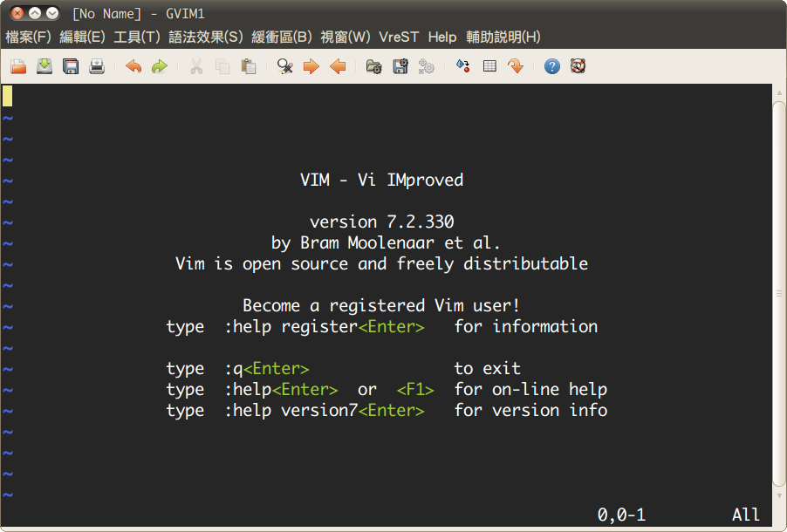This screenshot has height=532, width=787.
Task: Click the 'to exit' text
Action: [x=488, y=368]
